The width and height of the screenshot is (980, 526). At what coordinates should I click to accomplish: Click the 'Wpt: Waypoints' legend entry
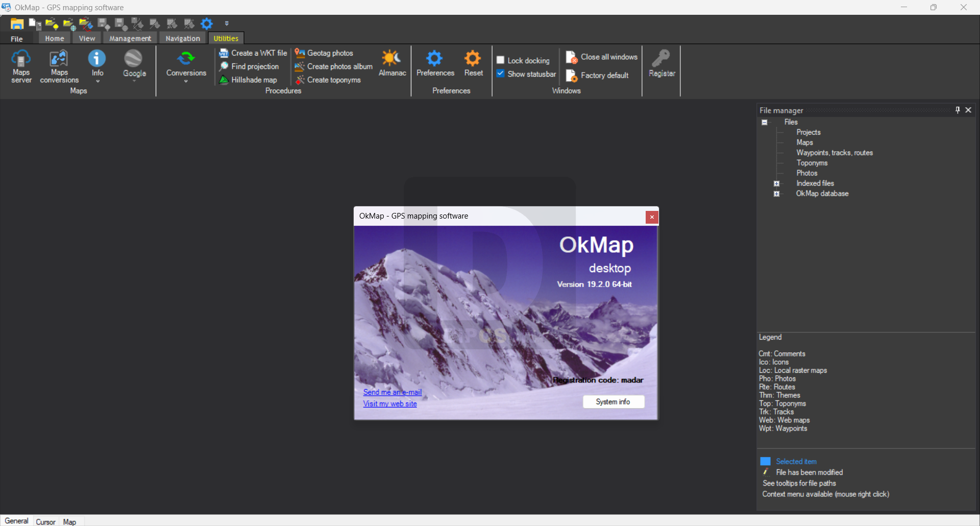pyautogui.click(x=783, y=428)
